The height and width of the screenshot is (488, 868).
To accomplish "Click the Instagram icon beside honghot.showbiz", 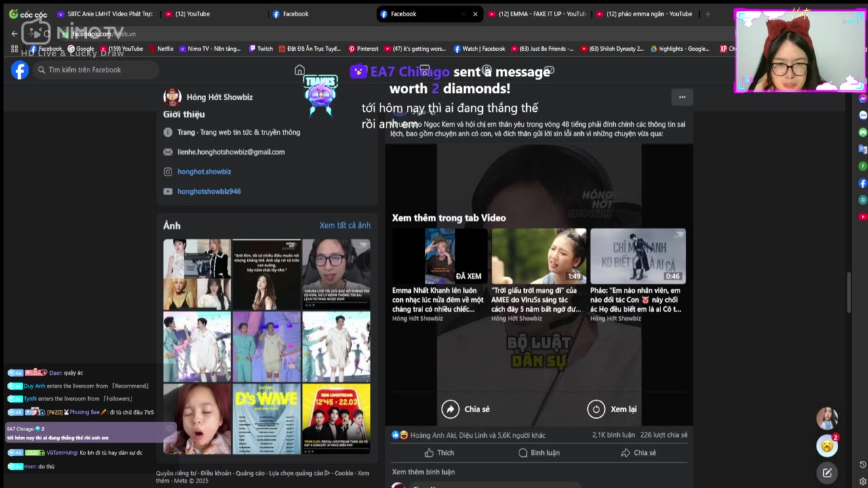I will [167, 171].
